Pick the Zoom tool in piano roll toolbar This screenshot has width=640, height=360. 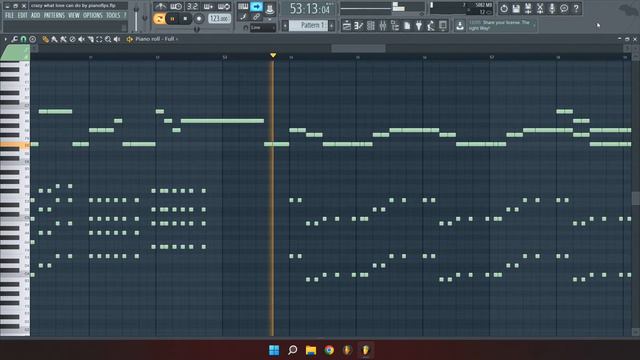(108, 39)
